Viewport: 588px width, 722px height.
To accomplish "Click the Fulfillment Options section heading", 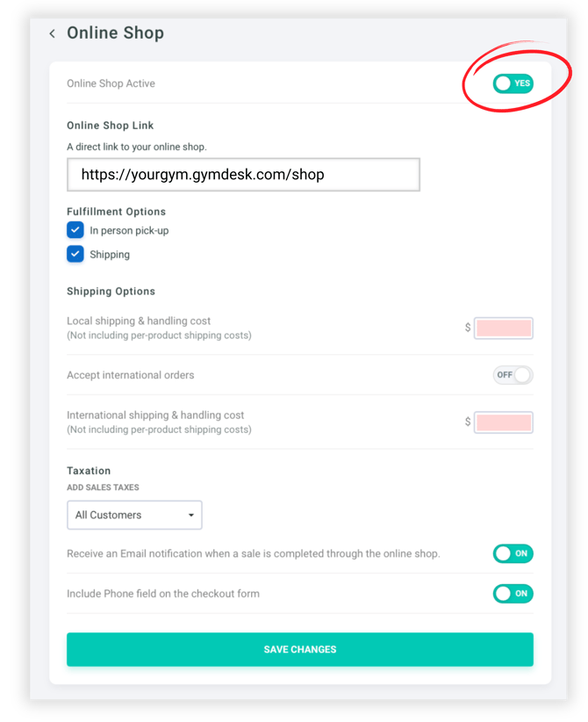I will pyautogui.click(x=116, y=212).
